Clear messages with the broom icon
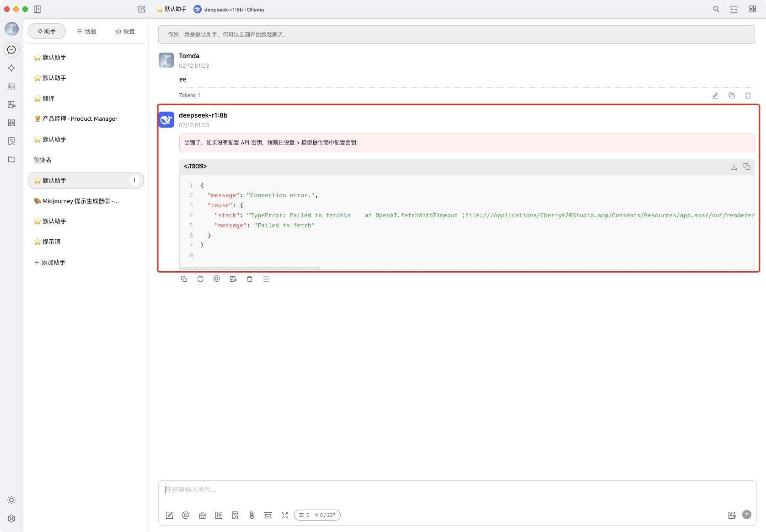The height and width of the screenshot is (532, 766). (x=202, y=515)
